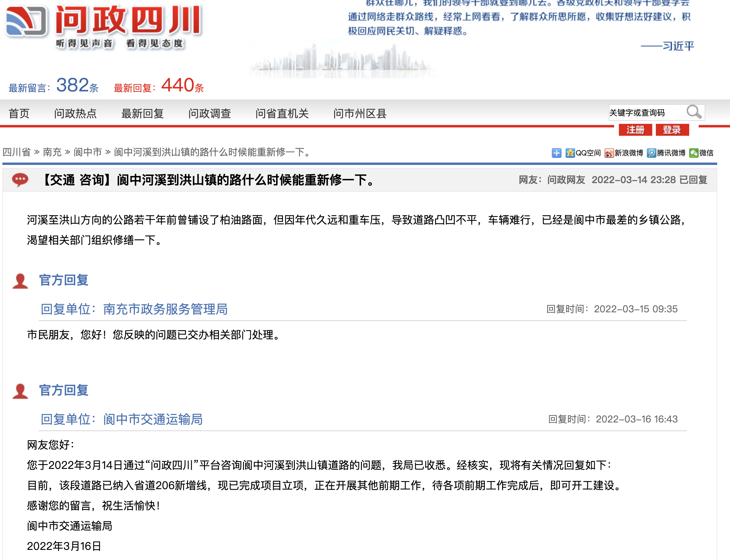
Task: Click the 听得见声音 看得见态度 slogan
Action: [x=119, y=43]
